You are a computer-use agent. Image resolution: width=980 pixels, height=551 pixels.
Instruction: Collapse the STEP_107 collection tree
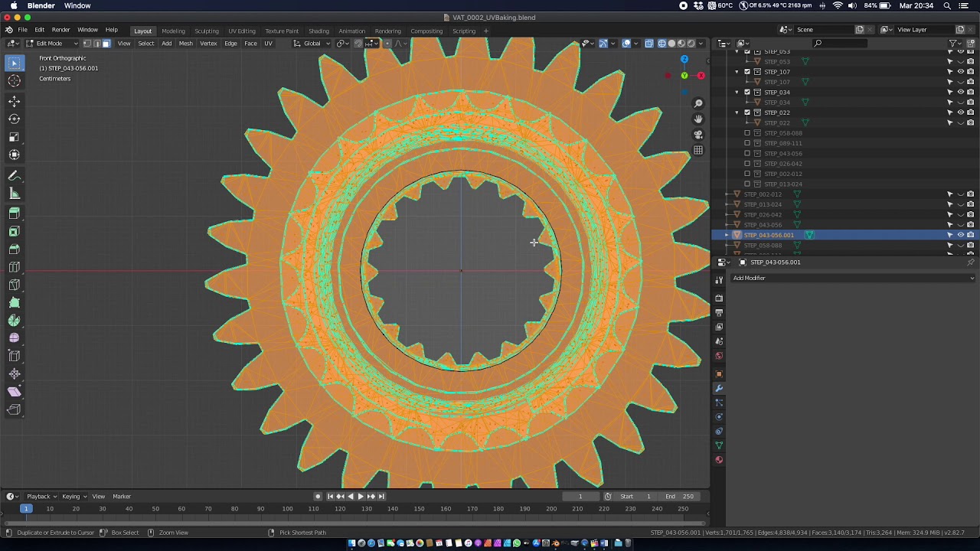pos(737,72)
